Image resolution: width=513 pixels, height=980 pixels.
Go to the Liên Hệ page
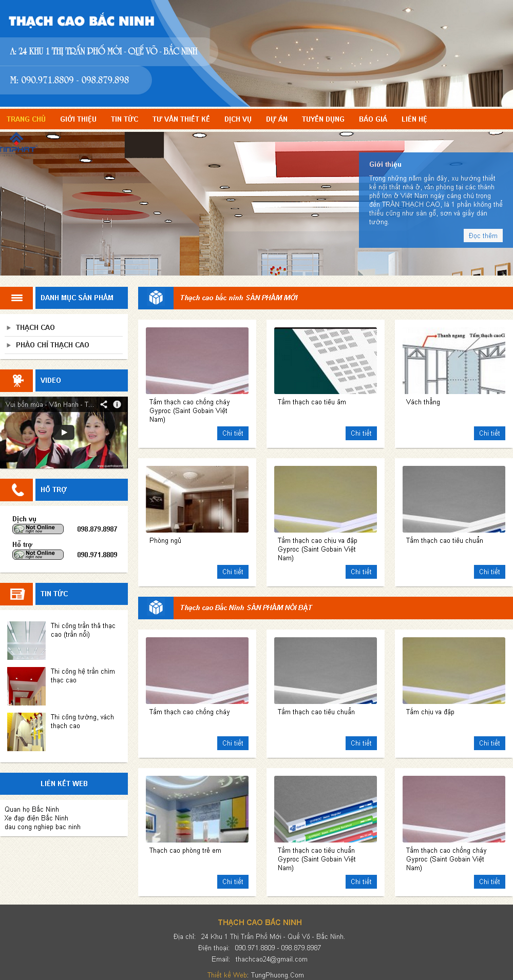coord(414,119)
